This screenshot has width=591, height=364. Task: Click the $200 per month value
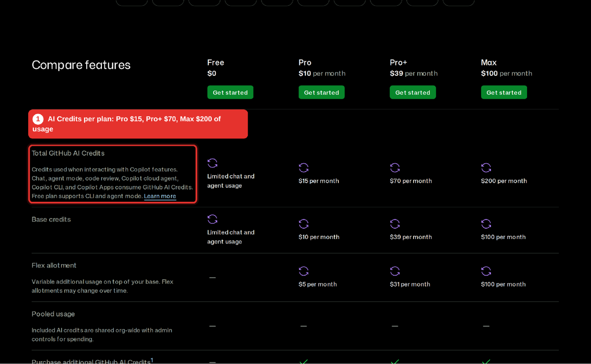coord(504,181)
